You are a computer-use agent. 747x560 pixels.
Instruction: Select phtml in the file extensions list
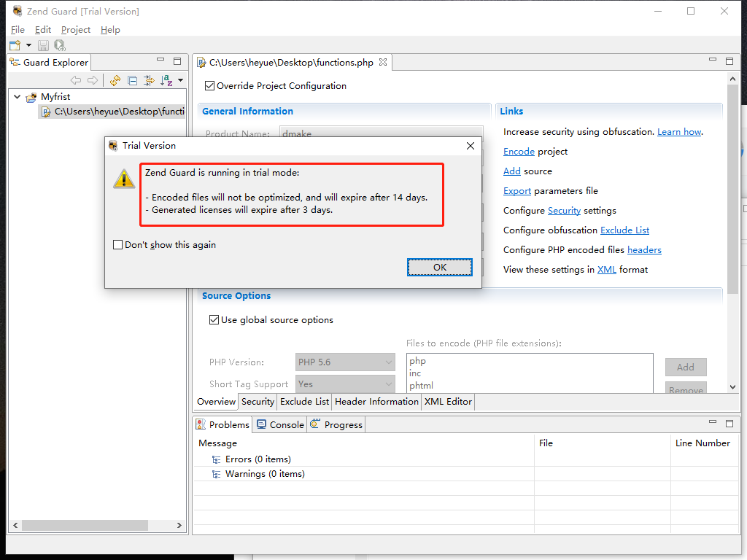421,385
